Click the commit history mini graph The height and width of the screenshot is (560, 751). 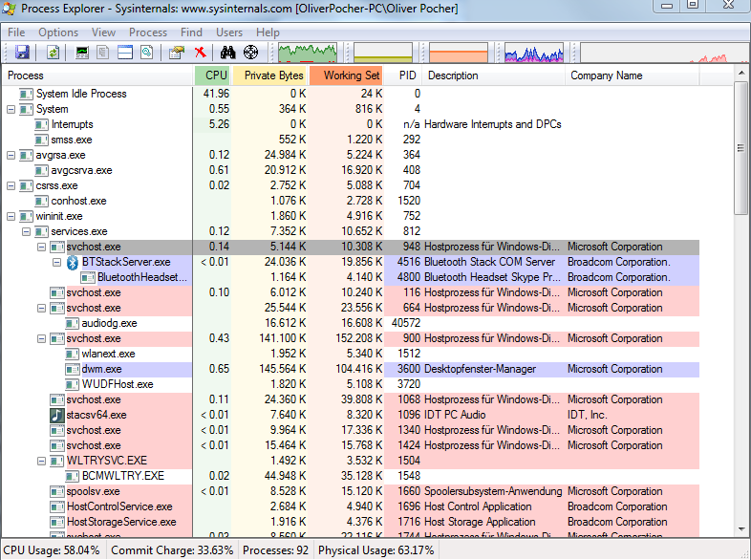383,53
